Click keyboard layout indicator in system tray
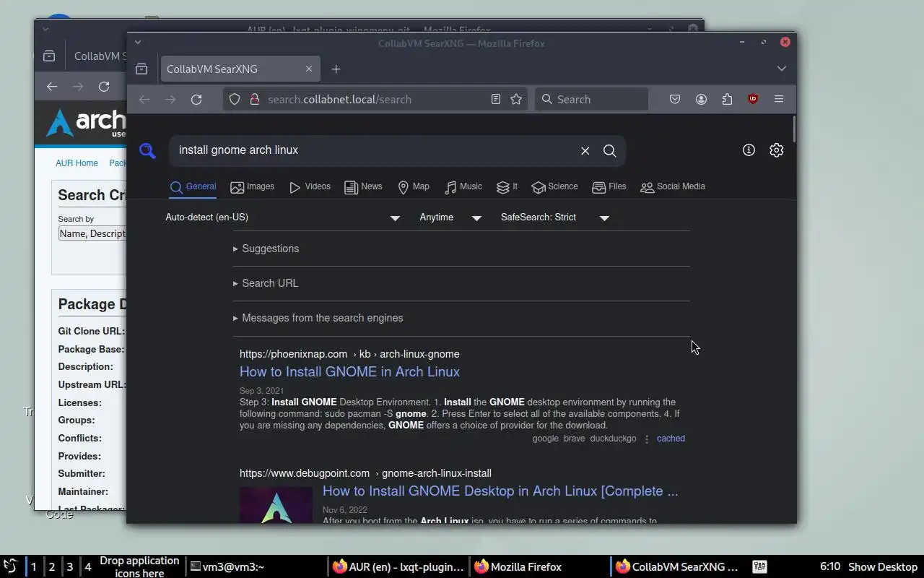The width and height of the screenshot is (924, 578). (x=760, y=566)
